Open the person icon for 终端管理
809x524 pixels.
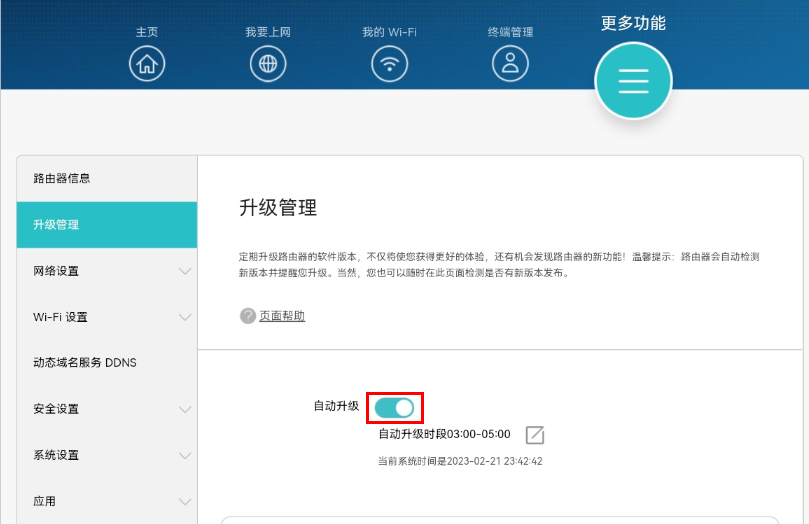coord(510,64)
